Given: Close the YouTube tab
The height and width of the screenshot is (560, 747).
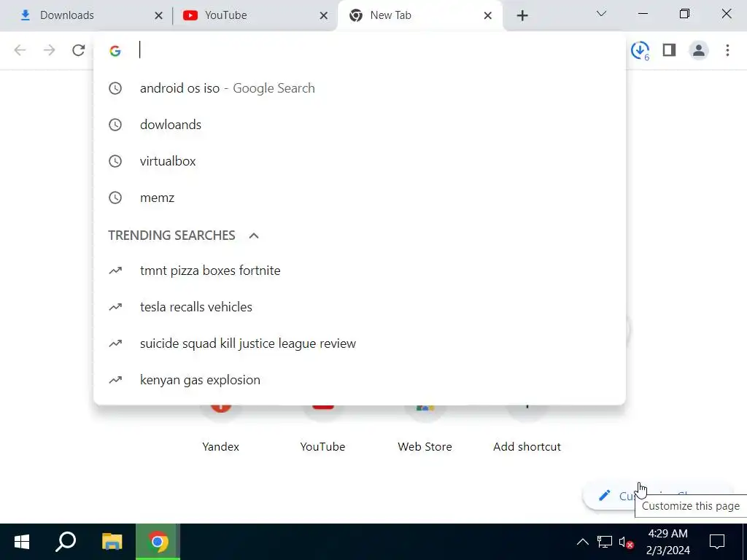Looking at the screenshot, I should coord(323,16).
